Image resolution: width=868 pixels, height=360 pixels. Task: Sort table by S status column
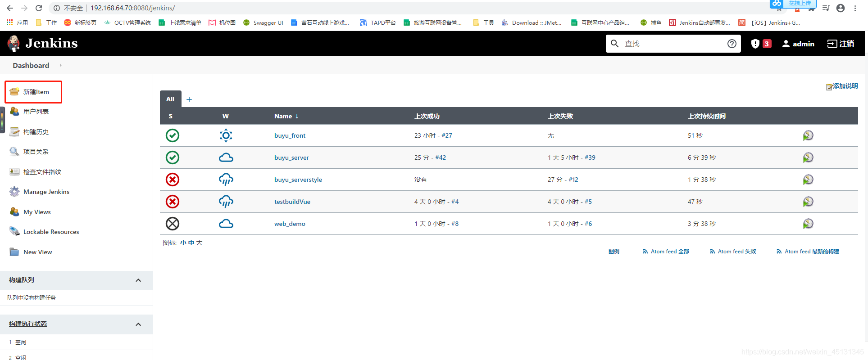point(171,116)
